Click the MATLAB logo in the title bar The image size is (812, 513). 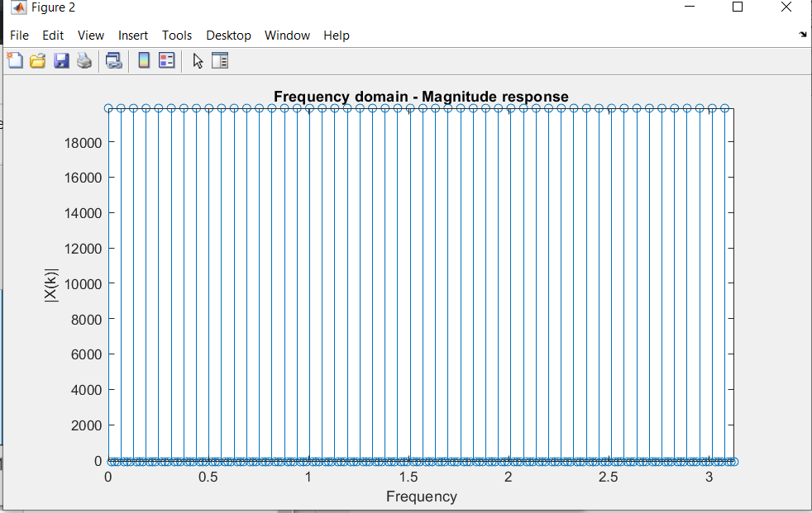click(x=18, y=7)
